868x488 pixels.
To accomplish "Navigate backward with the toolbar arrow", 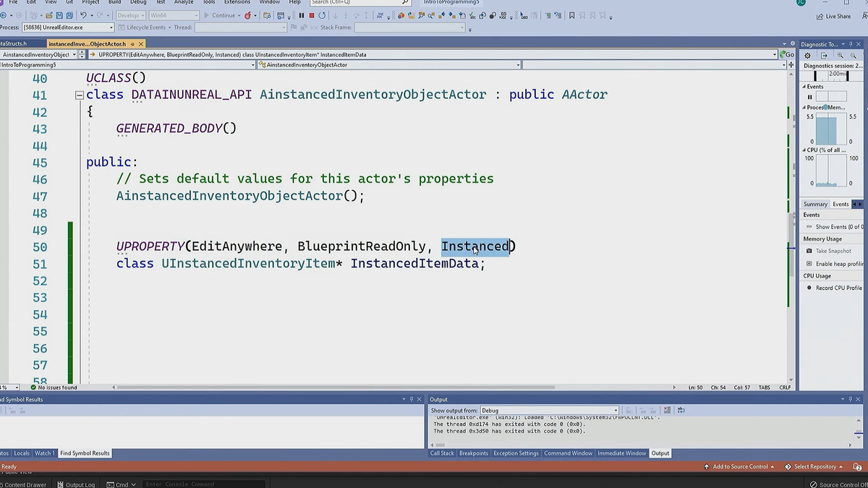I will point(4,15).
